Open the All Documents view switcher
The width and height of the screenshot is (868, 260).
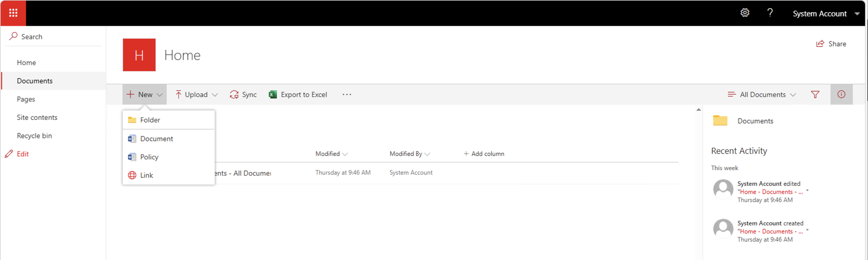coord(762,95)
